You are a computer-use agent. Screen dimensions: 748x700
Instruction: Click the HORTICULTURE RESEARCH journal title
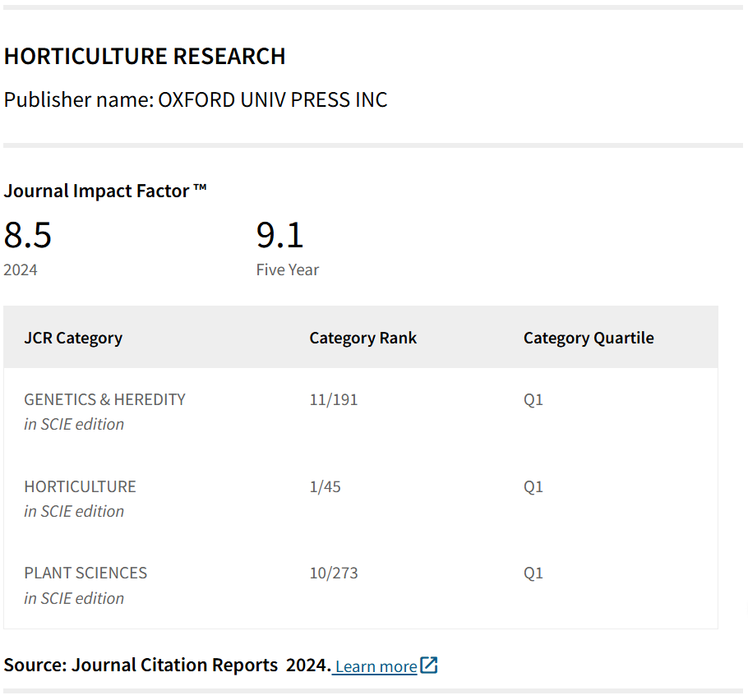tap(145, 56)
